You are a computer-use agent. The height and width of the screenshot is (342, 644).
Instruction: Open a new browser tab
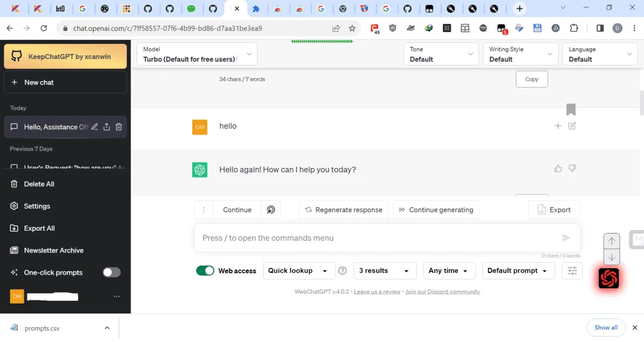tap(519, 8)
